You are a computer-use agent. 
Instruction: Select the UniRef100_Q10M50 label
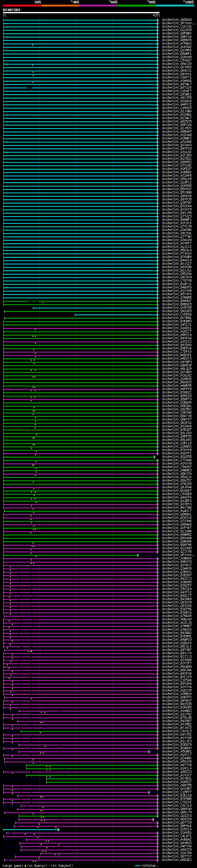[x=177, y=50]
